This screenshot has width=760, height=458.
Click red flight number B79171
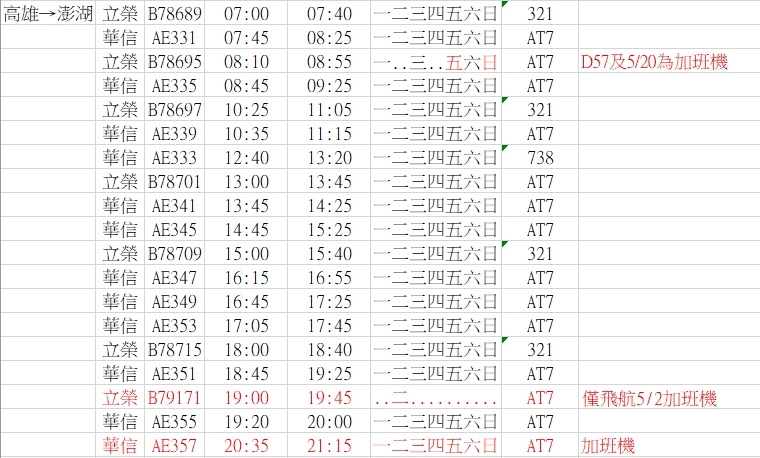click(x=174, y=397)
